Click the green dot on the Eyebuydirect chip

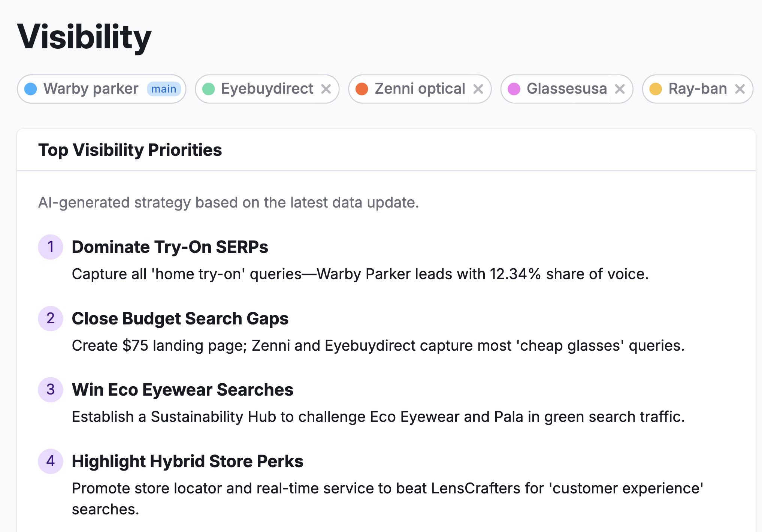click(x=209, y=89)
